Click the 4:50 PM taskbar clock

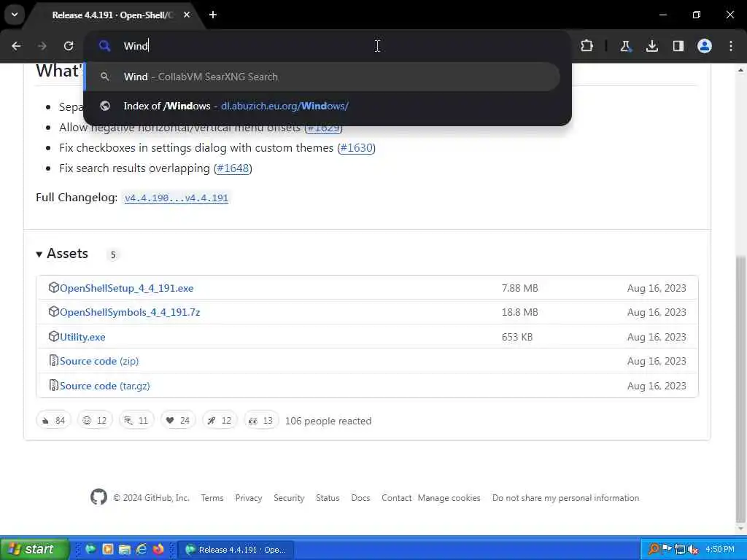(x=720, y=550)
